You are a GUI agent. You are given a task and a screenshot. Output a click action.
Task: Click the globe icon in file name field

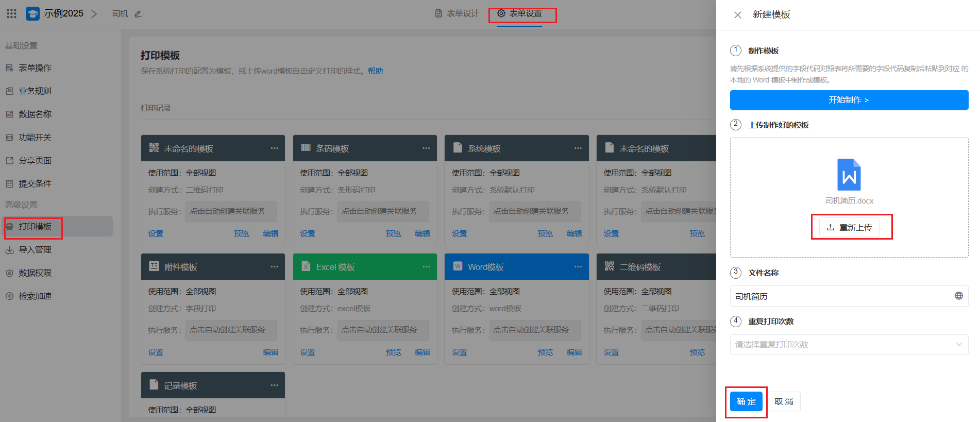pyautogui.click(x=958, y=296)
